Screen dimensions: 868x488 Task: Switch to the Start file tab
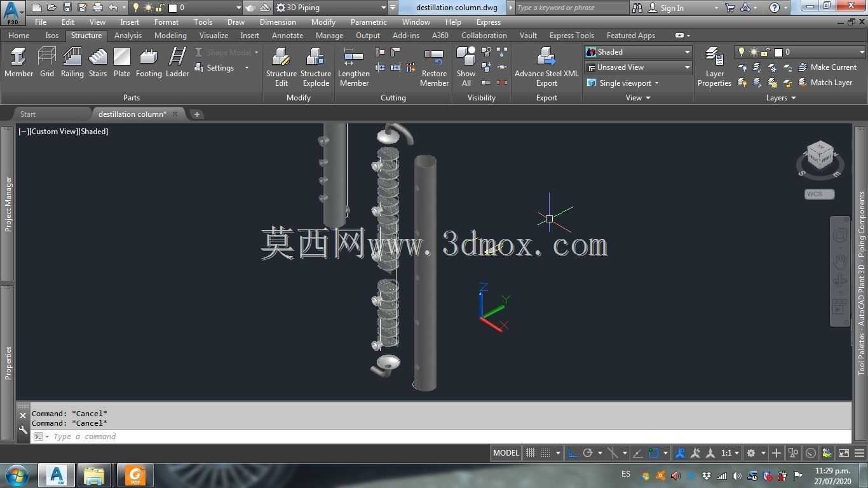click(28, 114)
